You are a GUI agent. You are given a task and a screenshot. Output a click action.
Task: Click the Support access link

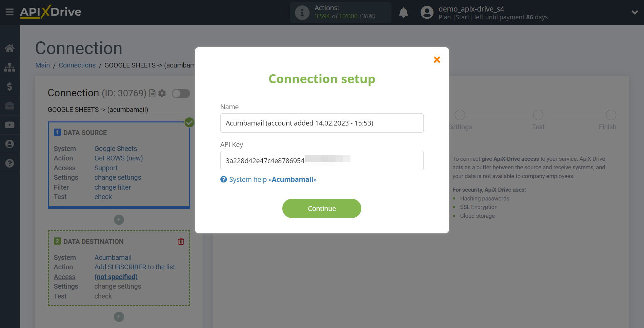pos(106,168)
